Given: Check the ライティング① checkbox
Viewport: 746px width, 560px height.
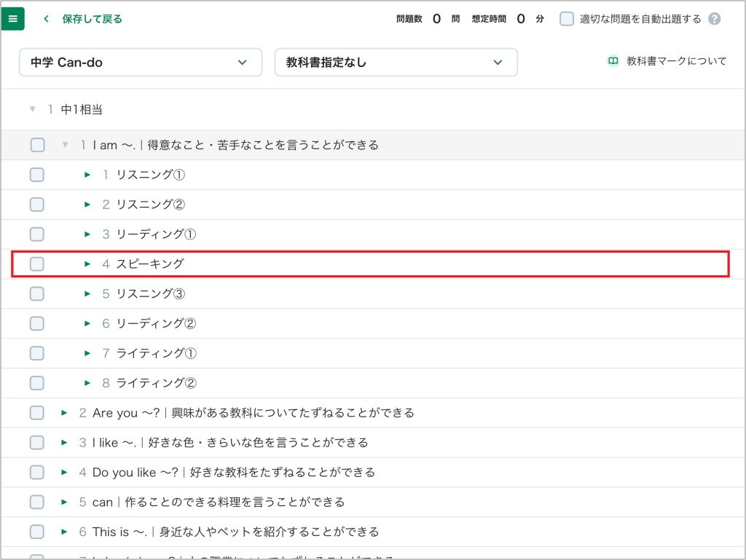Looking at the screenshot, I should pos(37,353).
